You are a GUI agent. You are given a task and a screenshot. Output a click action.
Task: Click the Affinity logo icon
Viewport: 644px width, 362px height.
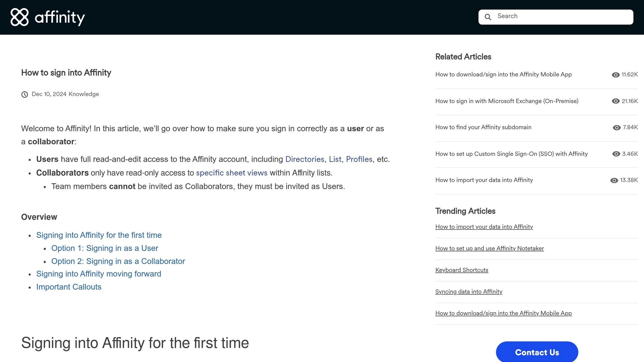tap(19, 17)
